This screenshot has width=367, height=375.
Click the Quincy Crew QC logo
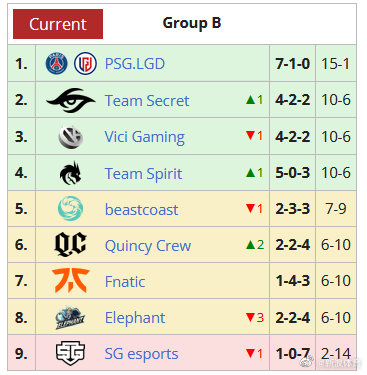(70, 245)
